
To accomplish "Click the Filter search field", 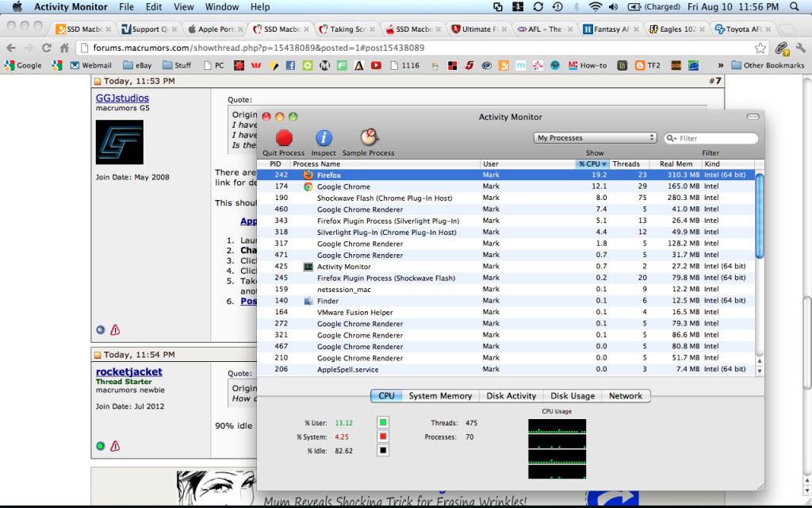I will pyautogui.click(x=711, y=138).
